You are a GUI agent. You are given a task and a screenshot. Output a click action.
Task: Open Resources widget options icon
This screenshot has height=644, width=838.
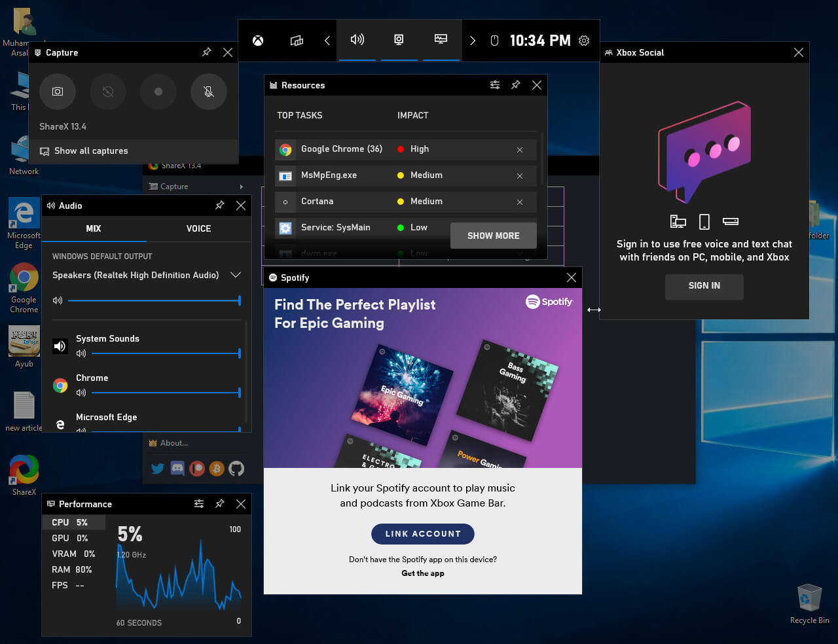point(495,85)
